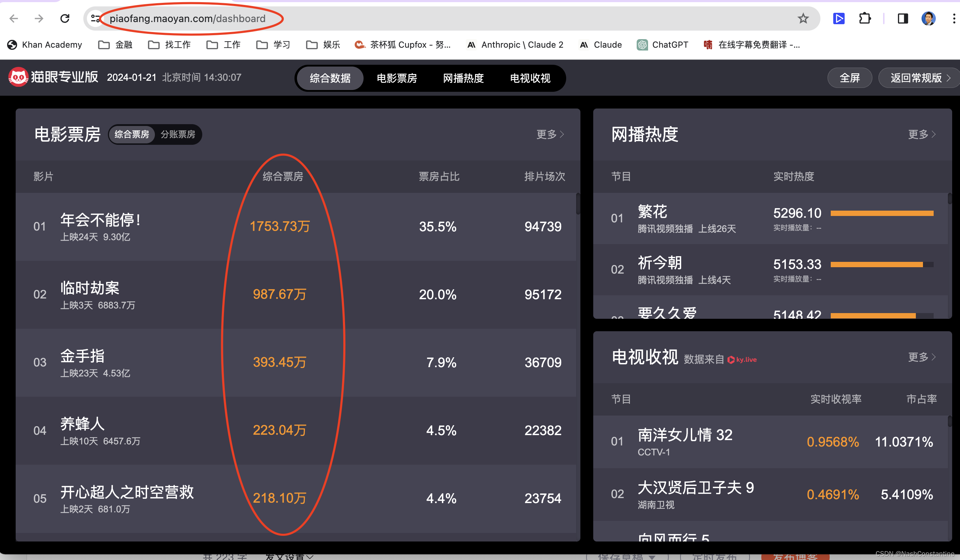Open the ChatGPT bookmark icon
The height and width of the screenshot is (560, 960).
pos(642,45)
